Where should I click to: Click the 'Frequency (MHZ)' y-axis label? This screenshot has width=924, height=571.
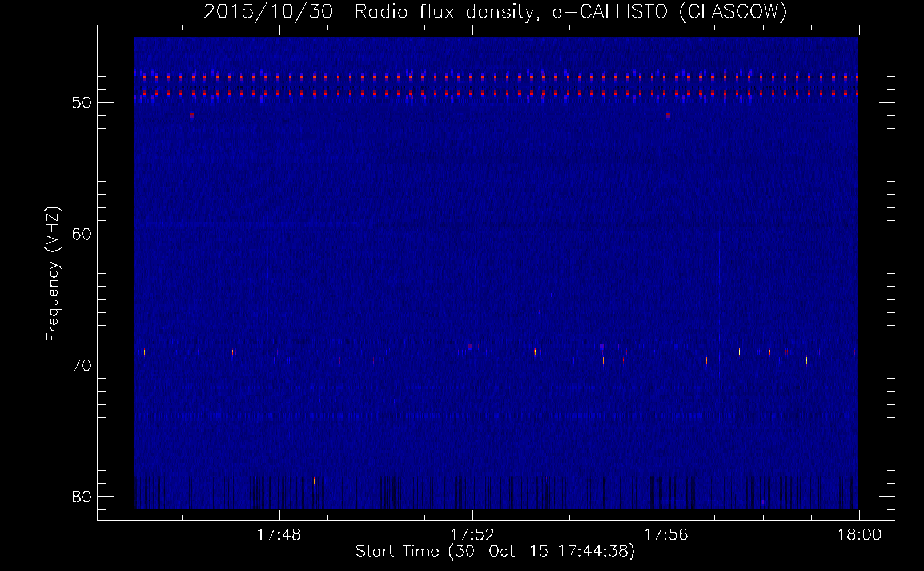tap(53, 274)
